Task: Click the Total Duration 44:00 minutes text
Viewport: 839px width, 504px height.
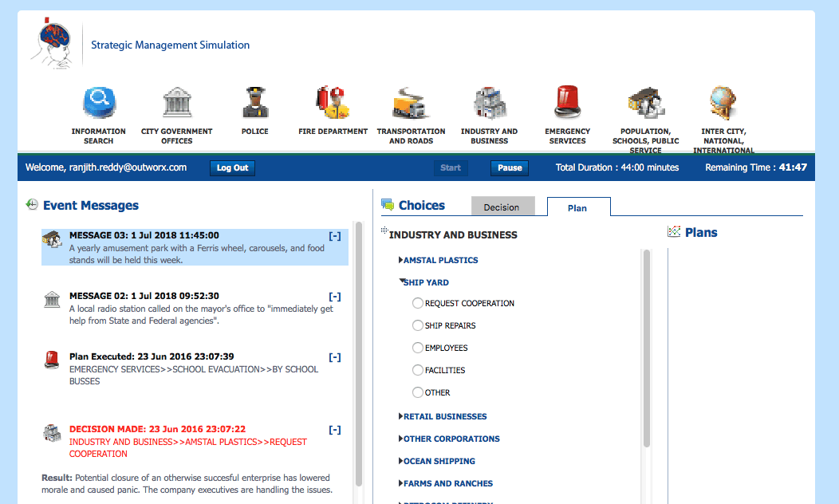Action: [x=617, y=167]
